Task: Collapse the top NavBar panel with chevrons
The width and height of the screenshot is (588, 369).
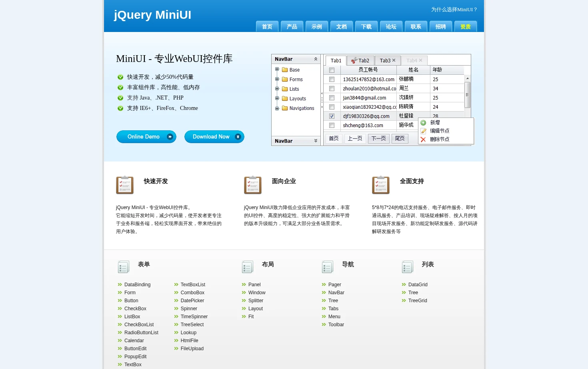Action: click(316, 59)
